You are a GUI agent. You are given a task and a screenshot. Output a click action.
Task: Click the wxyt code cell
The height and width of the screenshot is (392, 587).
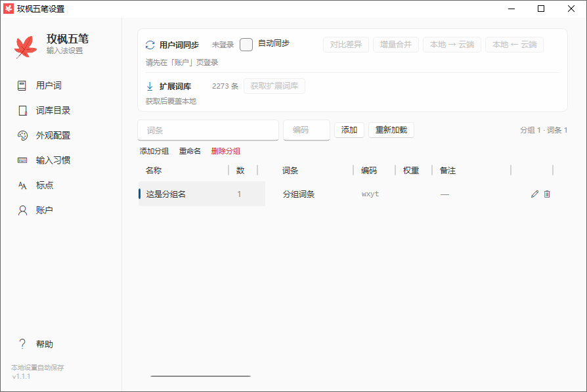[370, 194]
